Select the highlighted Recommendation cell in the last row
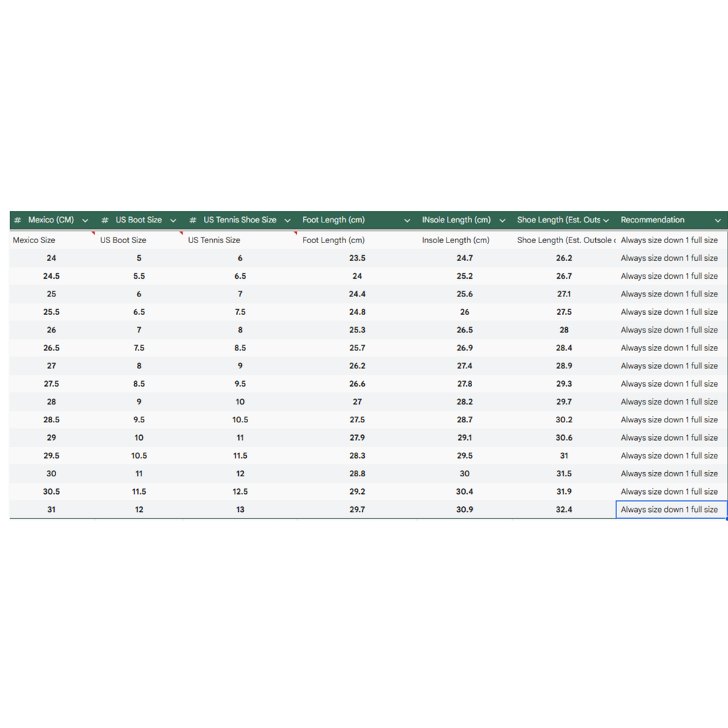The width and height of the screenshot is (728, 728). pyautogui.click(x=671, y=510)
